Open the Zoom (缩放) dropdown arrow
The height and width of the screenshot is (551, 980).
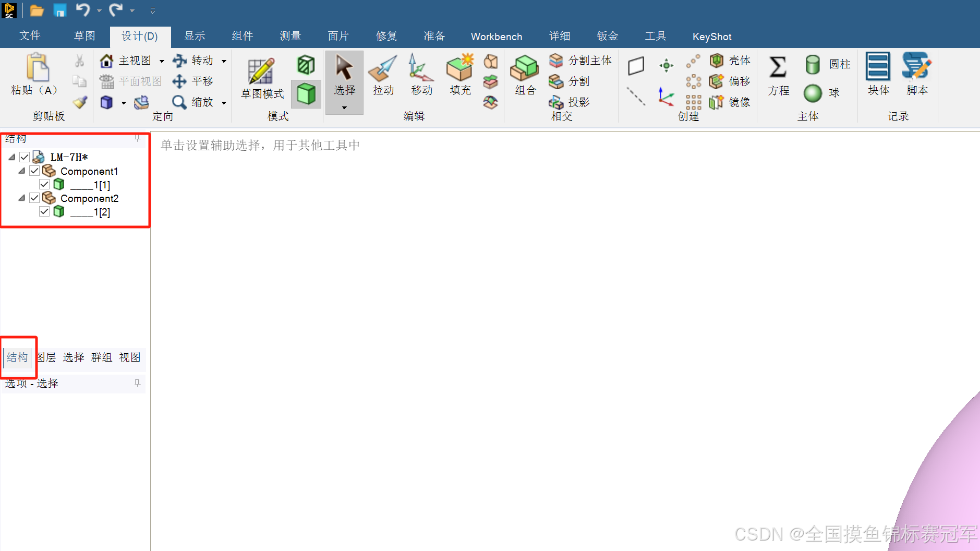224,103
